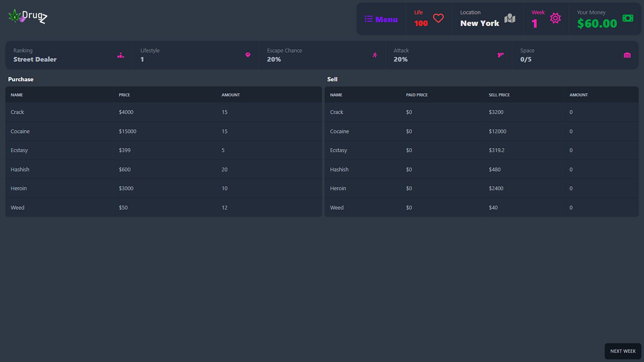Click the Escape Chance running man icon

click(375, 55)
